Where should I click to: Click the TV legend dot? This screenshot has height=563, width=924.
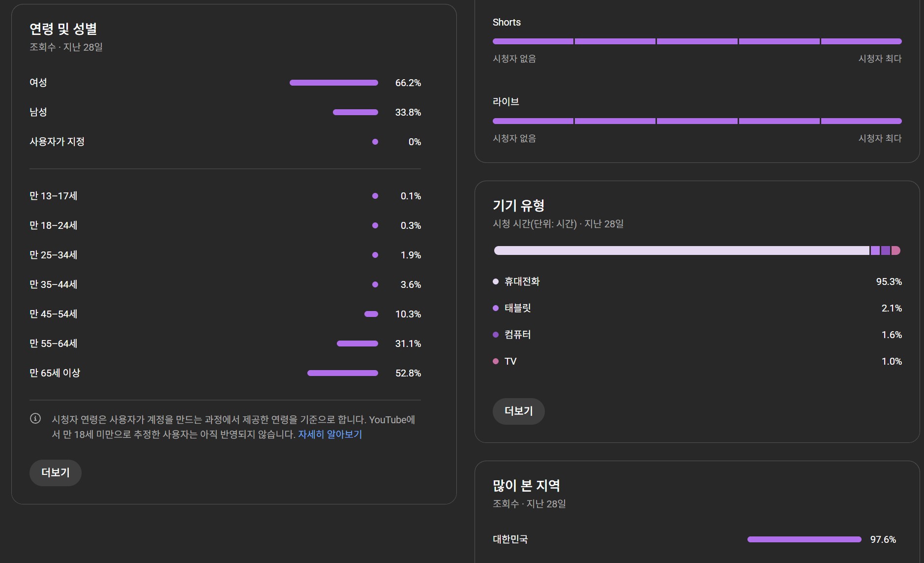coord(496,361)
